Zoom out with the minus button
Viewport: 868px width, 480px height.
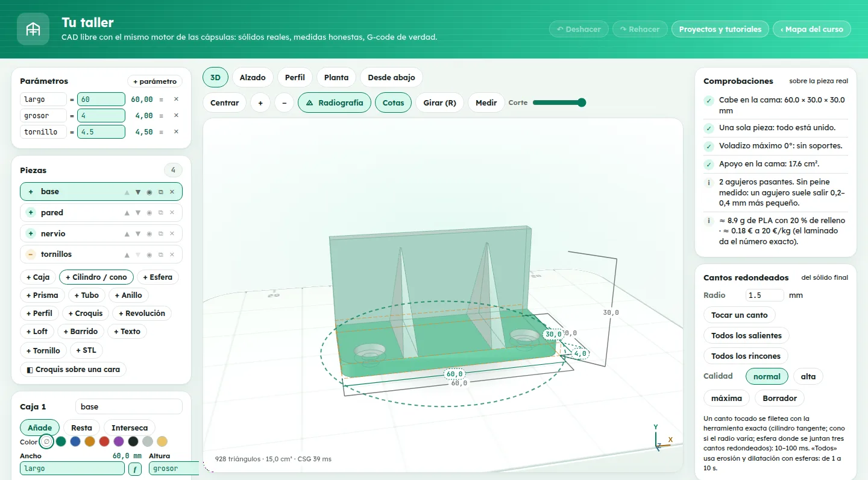pyautogui.click(x=284, y=103)
